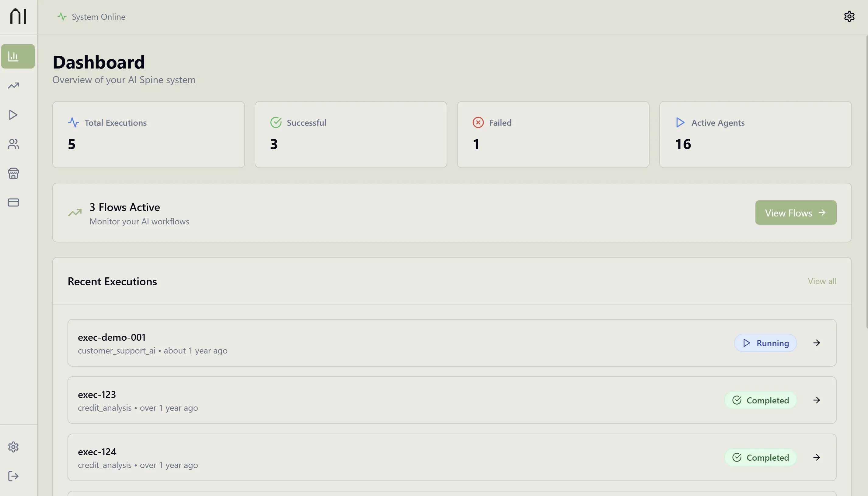The image size is (868, 496).
Task: Click the Total Executions activity icon
Action: coord(74,122)
